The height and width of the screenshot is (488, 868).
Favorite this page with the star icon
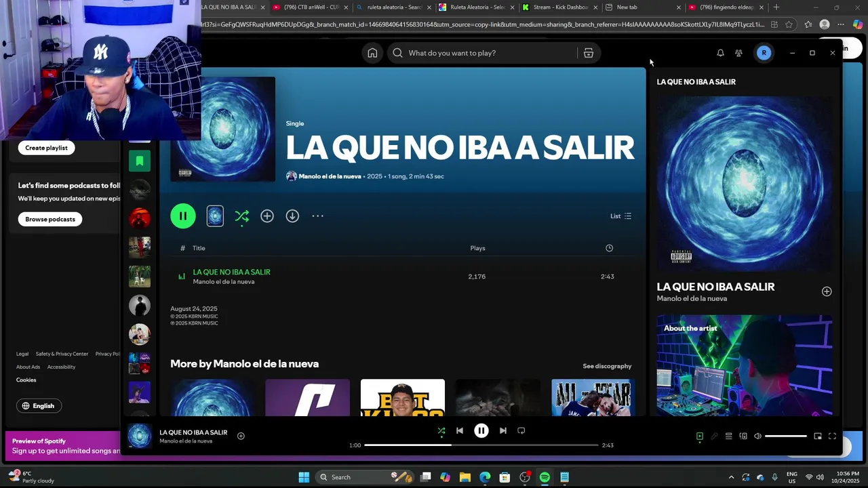789,24
